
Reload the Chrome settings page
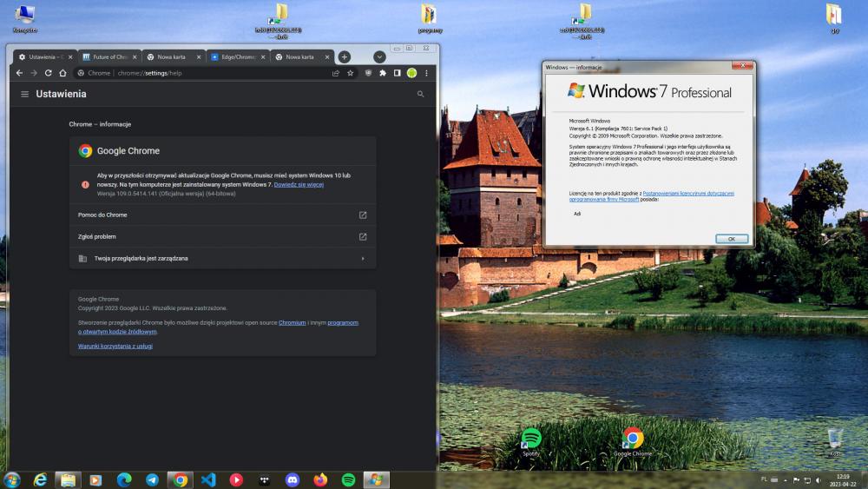pos(49,73)
